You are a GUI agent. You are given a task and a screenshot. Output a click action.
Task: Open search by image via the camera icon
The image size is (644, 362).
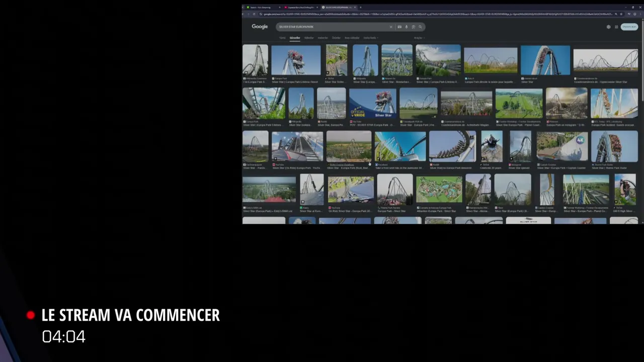pyautogui.click(x=413, y=27)
